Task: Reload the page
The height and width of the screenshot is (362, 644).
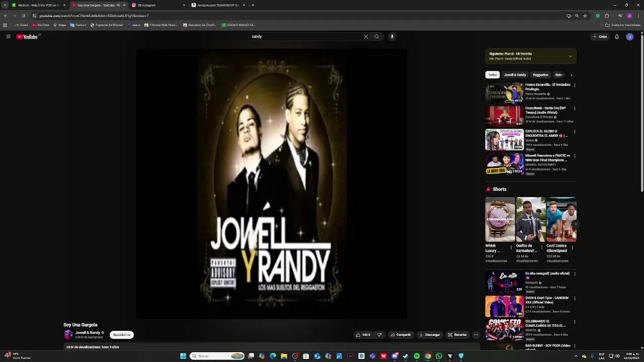Action: click(x=23, y=16)
